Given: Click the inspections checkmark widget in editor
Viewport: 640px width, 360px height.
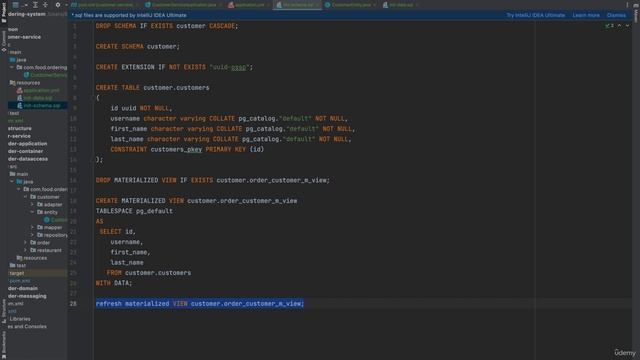Looking at the screenshot, I should coord(609,26).
